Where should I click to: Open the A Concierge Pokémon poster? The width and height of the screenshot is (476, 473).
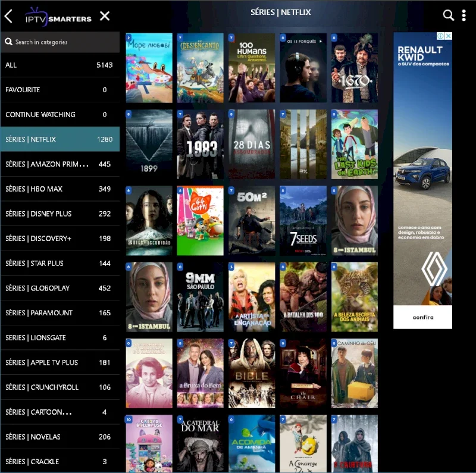coord(303,444)
